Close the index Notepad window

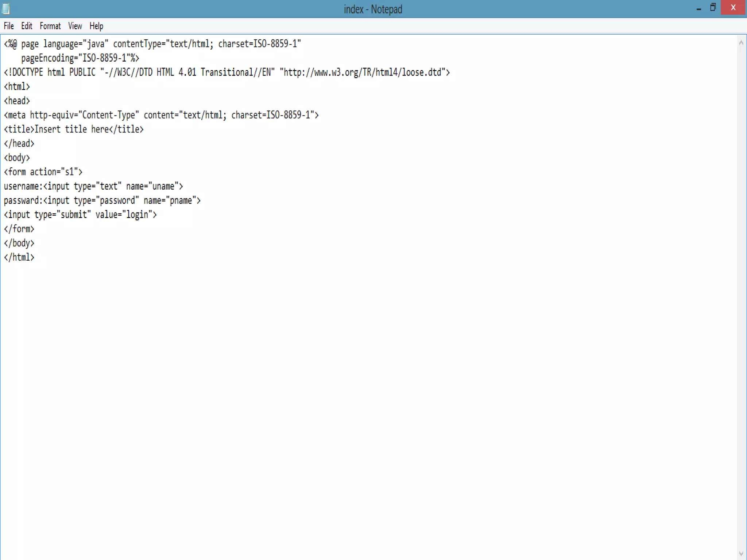tap(733, 8)
